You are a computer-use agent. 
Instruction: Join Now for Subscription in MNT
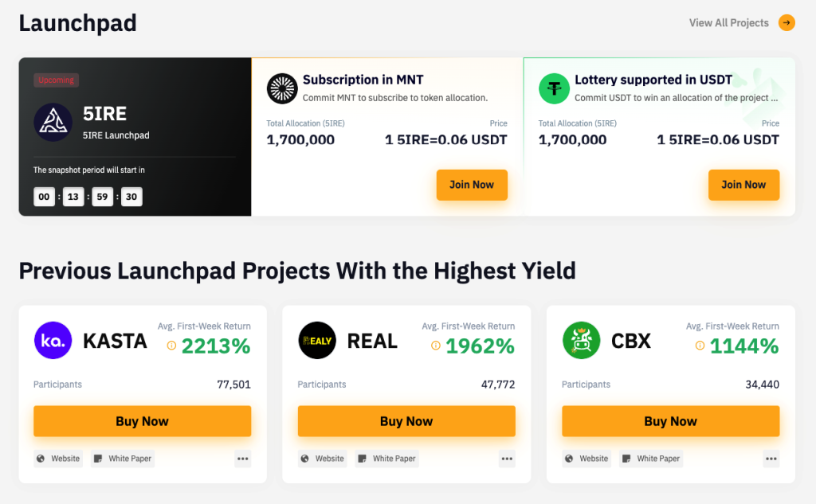(x=472, y=185)
